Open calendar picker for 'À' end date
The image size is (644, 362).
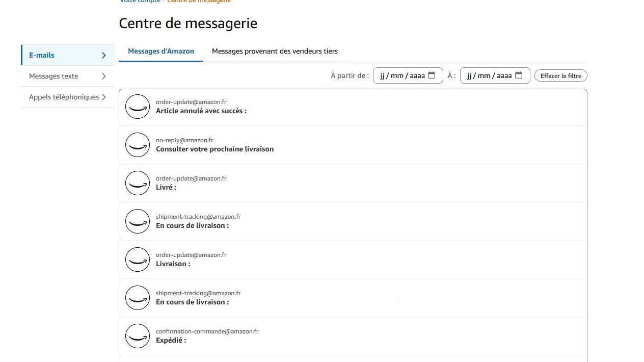coord(519,75)
